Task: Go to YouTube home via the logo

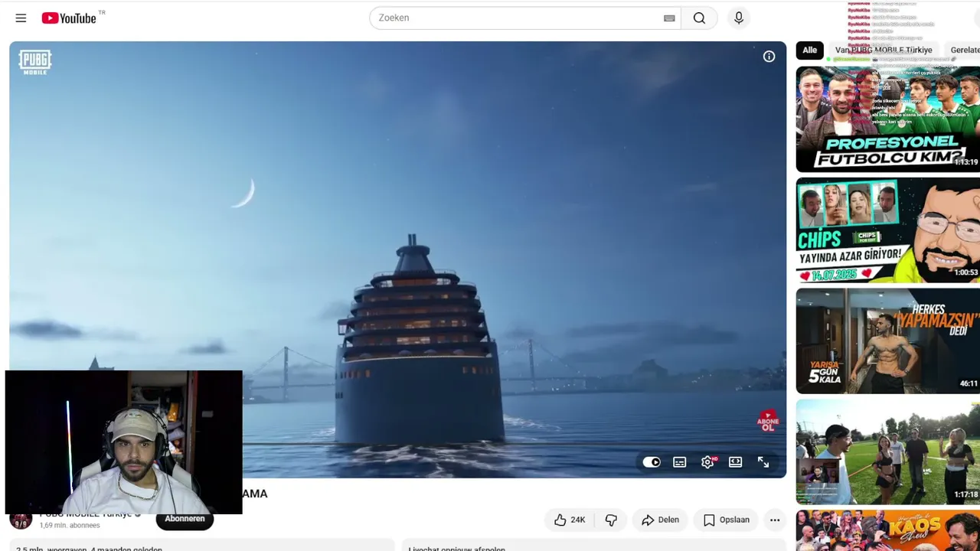Action: [69, 18]
